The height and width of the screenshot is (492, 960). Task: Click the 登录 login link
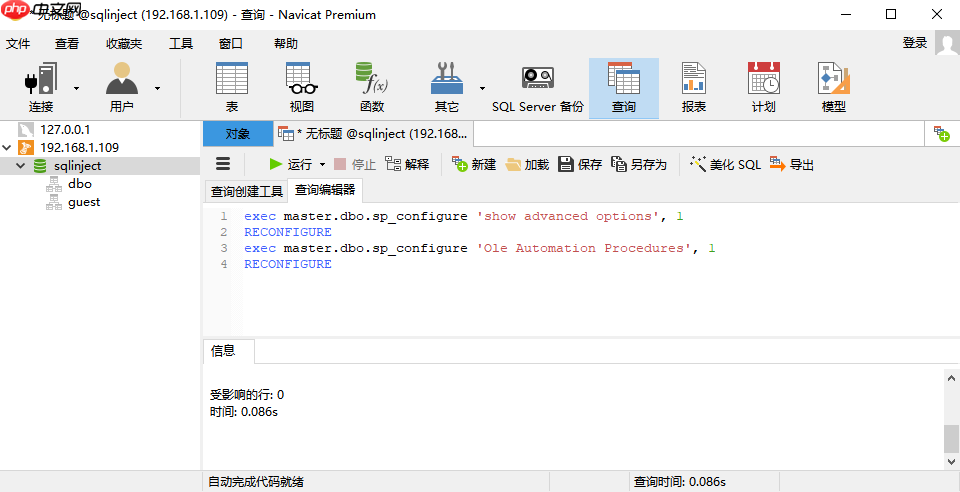tap(915, 43)
